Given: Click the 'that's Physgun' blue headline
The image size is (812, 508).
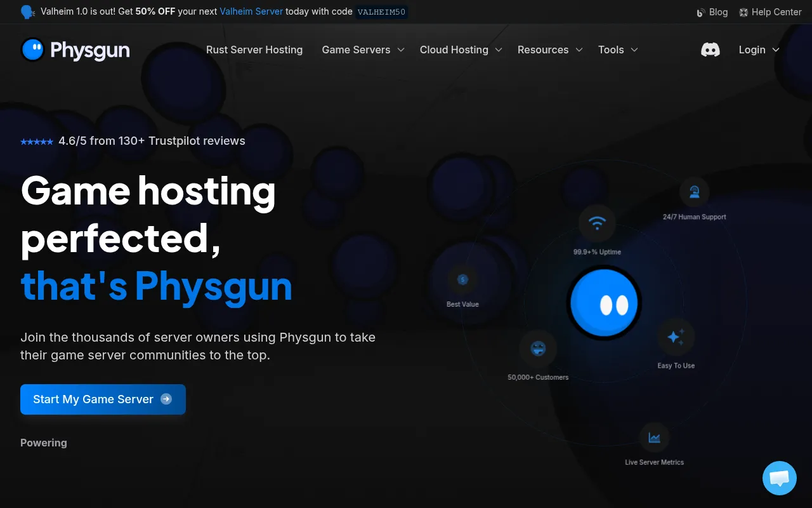Looking at the screenshot, I should pyautogui.click(x=157, y=286).
